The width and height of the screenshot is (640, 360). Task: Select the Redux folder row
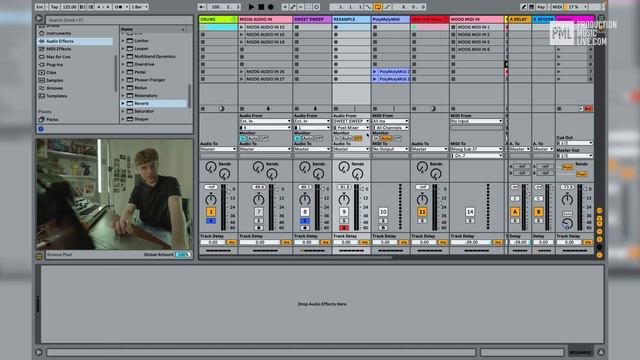tap(153, 88)
